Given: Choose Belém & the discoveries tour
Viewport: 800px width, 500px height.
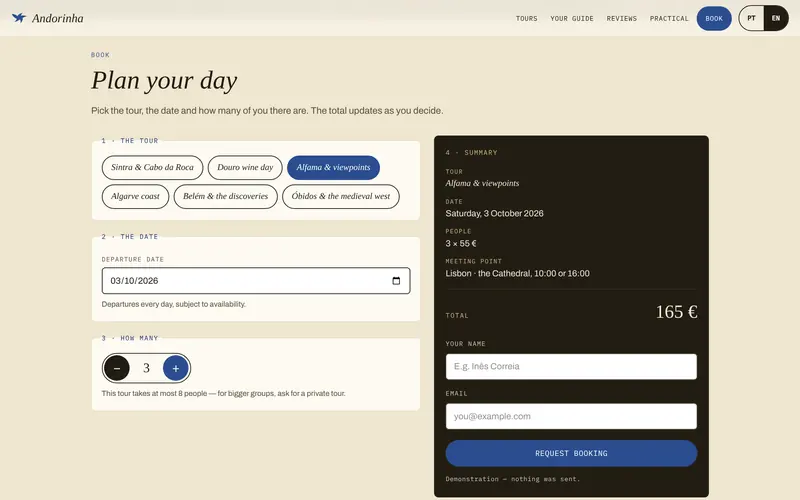Looking at the screenshot, I should pos(226,196).
